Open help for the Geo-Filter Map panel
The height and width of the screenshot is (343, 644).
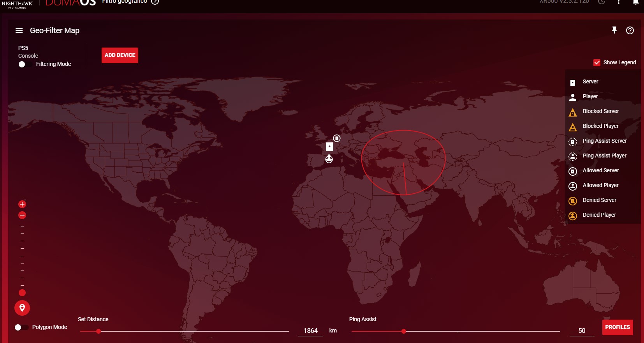point(630,30)
